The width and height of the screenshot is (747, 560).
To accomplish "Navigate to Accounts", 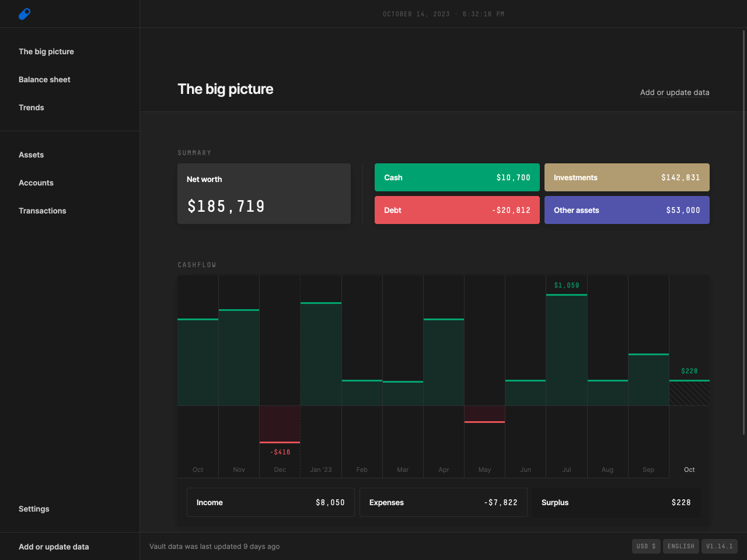I will 36,183.
